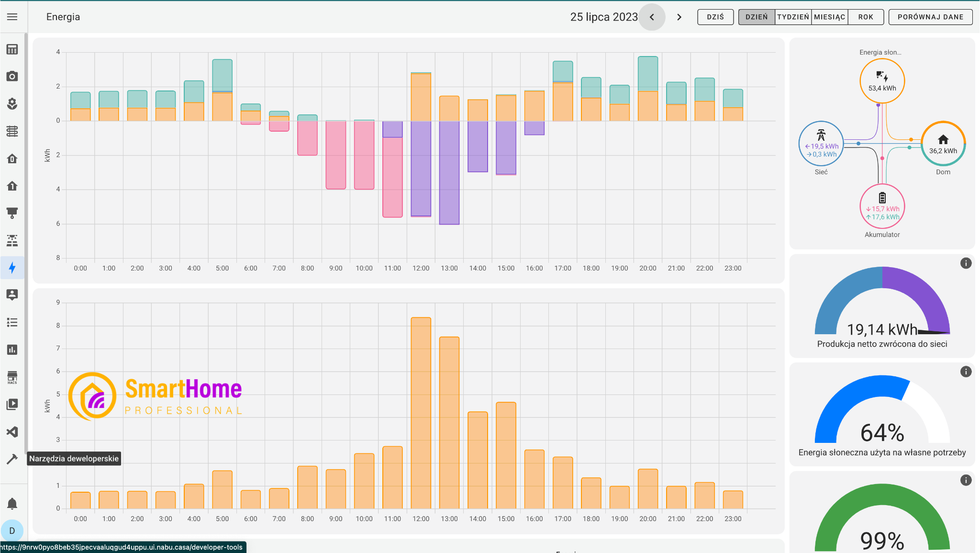
Task: Open user profile avatar D
Action: click(12, 530)
